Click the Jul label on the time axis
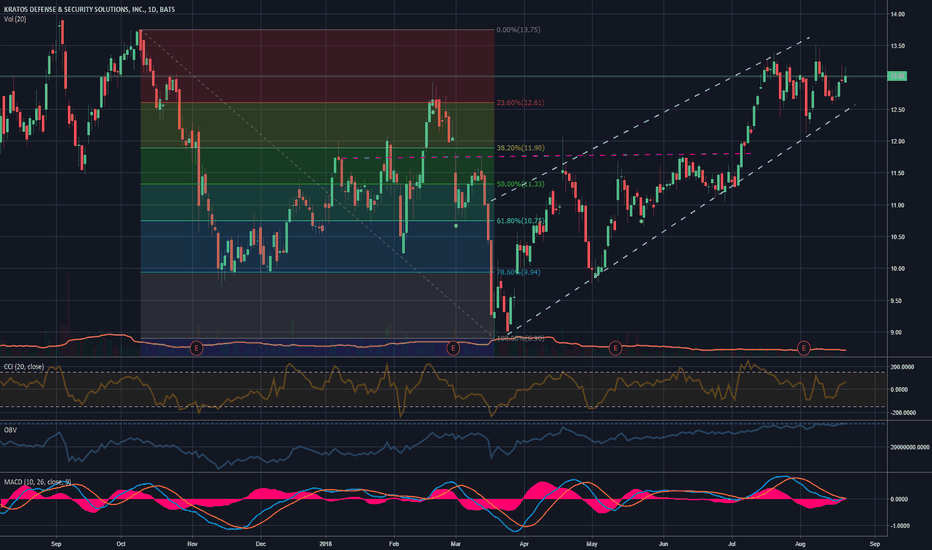The height and width of the screenshot is (550, 932). pos(732,543)
